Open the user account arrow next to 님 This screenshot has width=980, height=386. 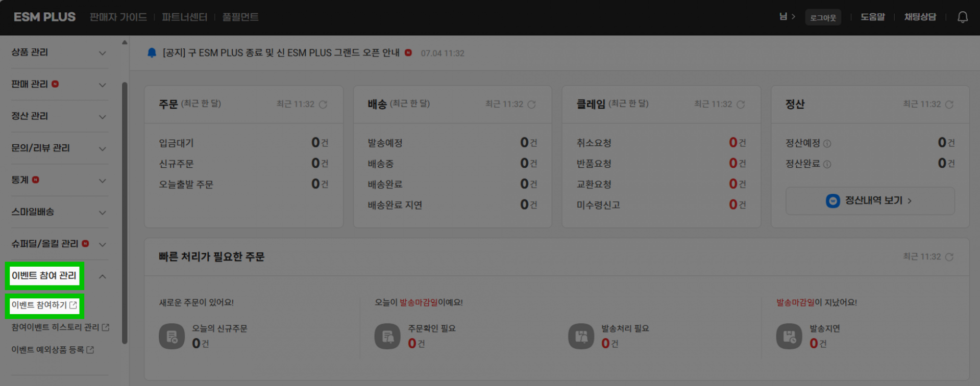[794, 17]
